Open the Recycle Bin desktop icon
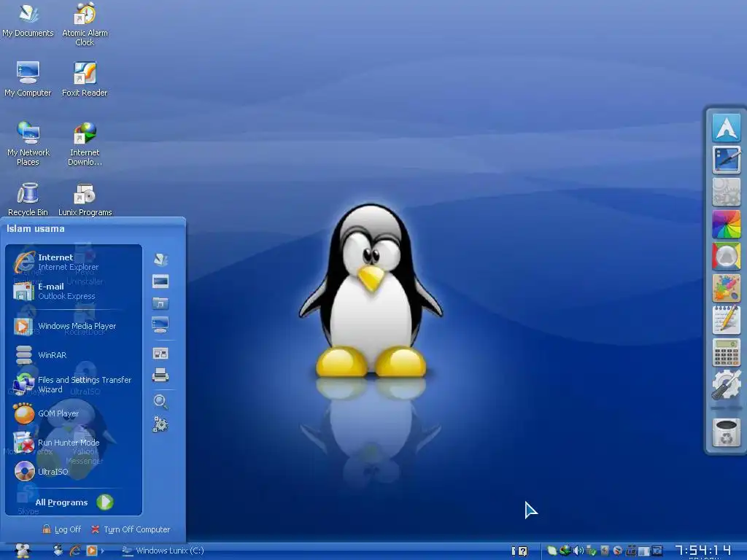This screenshot has height=560, width=747. point(28,199)
